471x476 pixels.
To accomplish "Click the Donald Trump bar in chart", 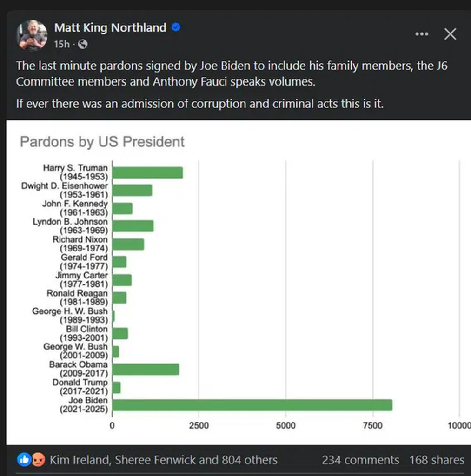I will point(116,387).
